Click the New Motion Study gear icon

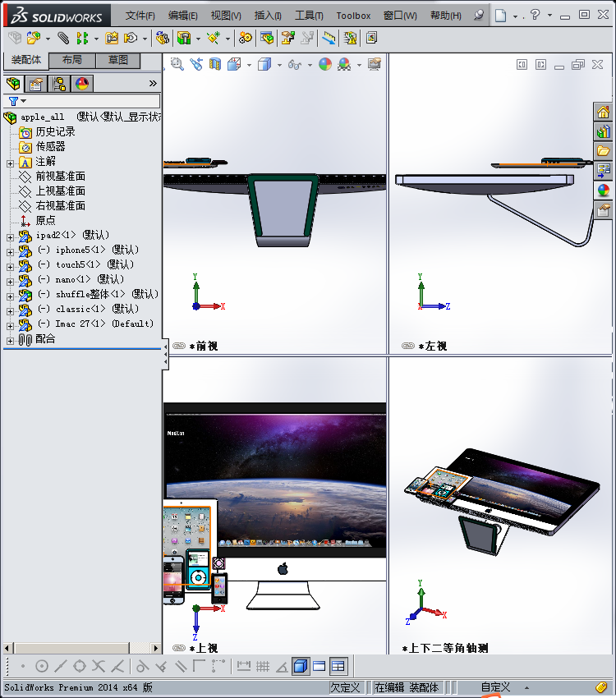click(246, 39)
